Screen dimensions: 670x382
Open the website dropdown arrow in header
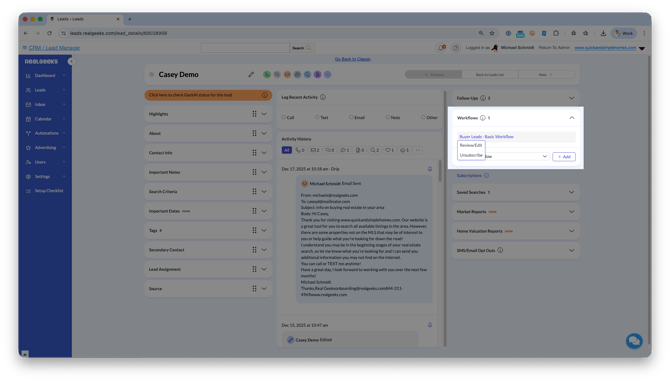click(x=642, y=48)
